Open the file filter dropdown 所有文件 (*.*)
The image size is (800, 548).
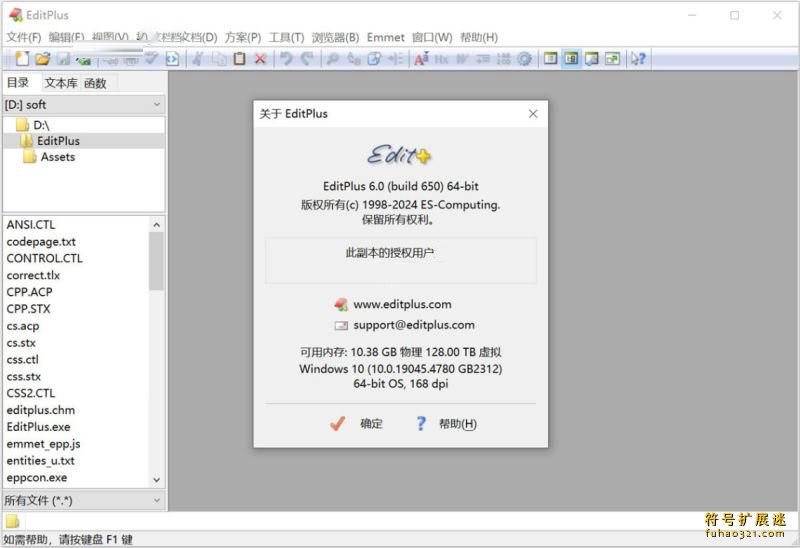[x=83, y=500]
